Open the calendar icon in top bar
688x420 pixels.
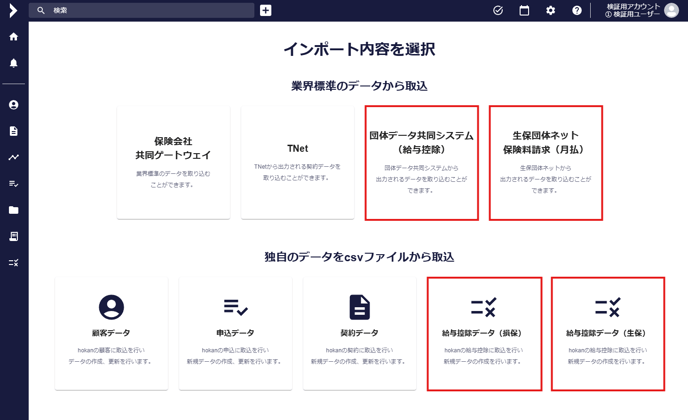[x=524, y=11]
